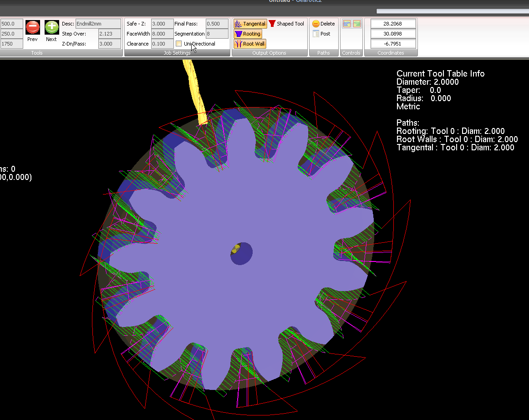Click the Segmentation input field

point(217,34)
